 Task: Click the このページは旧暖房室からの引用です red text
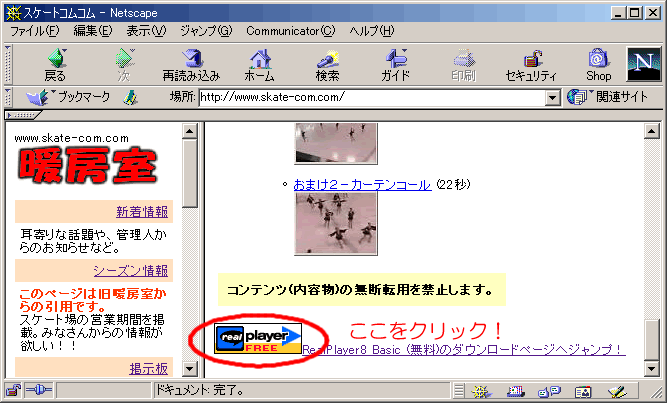coord(93,300)
